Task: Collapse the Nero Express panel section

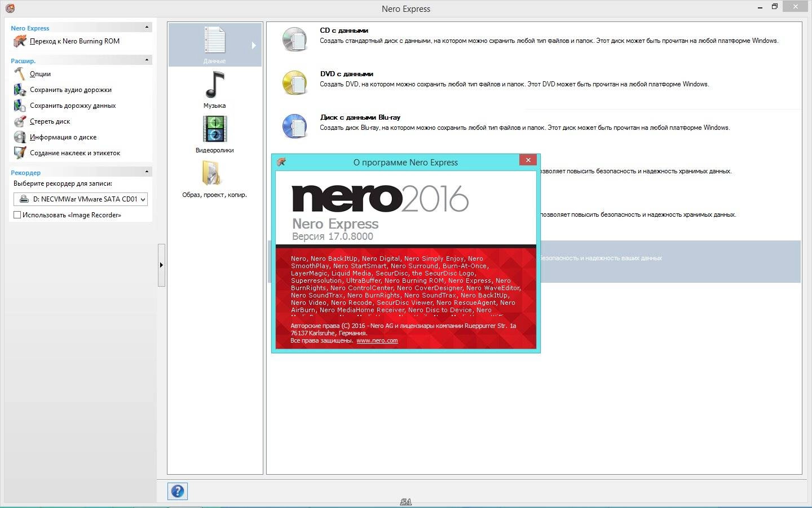Action: pyautogui.click(x=147, y=27)
